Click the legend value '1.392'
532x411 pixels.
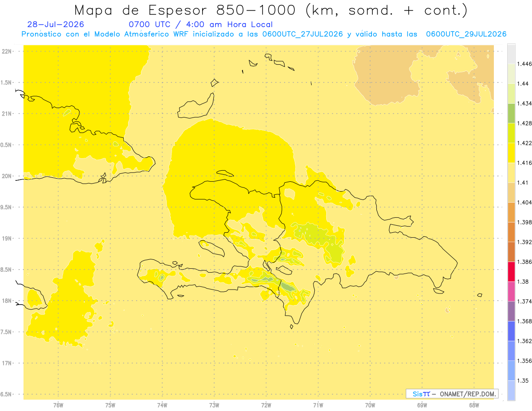pos(524,242)
